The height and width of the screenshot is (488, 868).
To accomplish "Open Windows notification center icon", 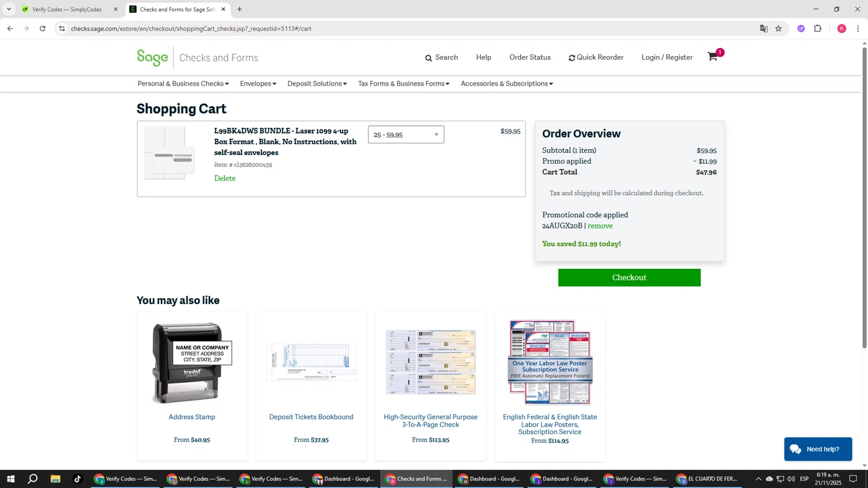I will [853, 479].
